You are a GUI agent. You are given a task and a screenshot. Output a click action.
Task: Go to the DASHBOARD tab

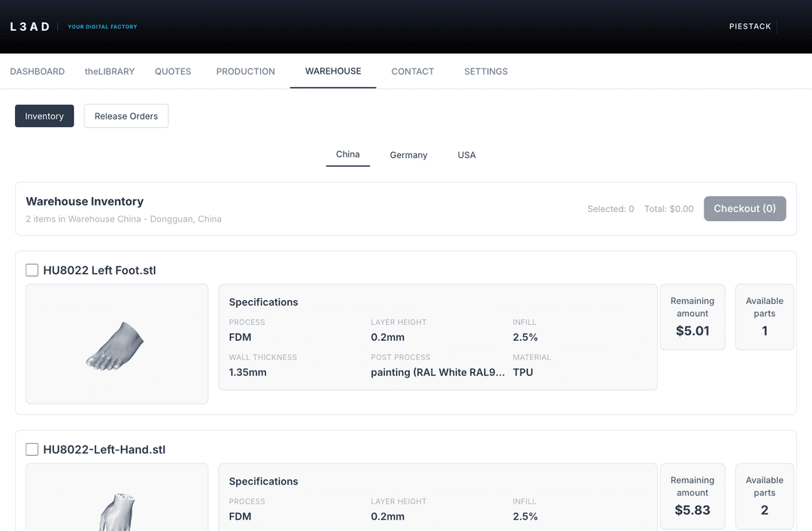(38, 71)
